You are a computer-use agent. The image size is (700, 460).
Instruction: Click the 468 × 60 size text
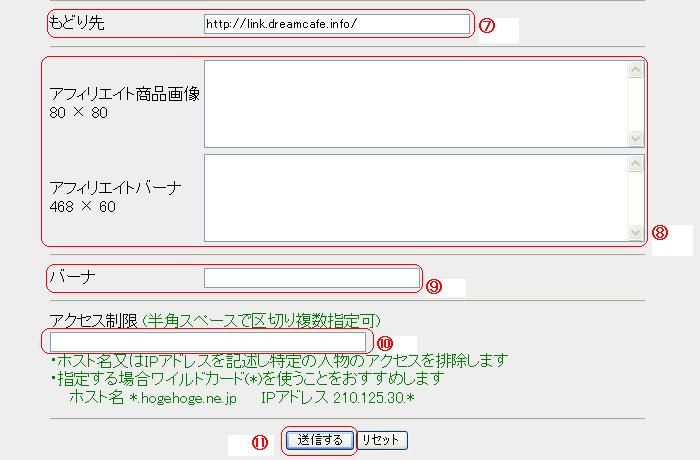(x=83, y=206)
